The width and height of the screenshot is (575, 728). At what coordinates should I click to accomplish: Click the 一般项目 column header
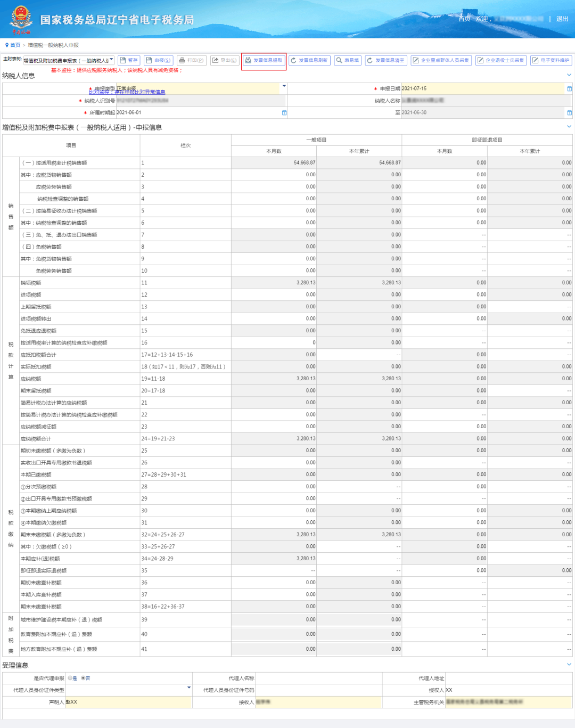tap(316, 140)
